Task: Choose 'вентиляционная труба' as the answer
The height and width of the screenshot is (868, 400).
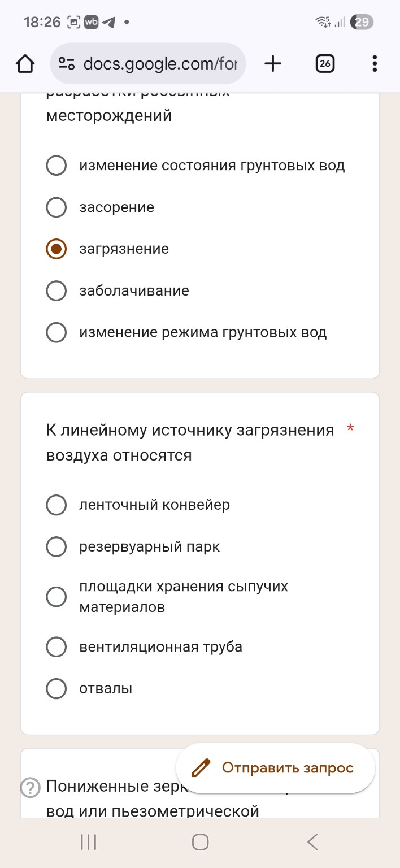Action: (x=56, y=646)
